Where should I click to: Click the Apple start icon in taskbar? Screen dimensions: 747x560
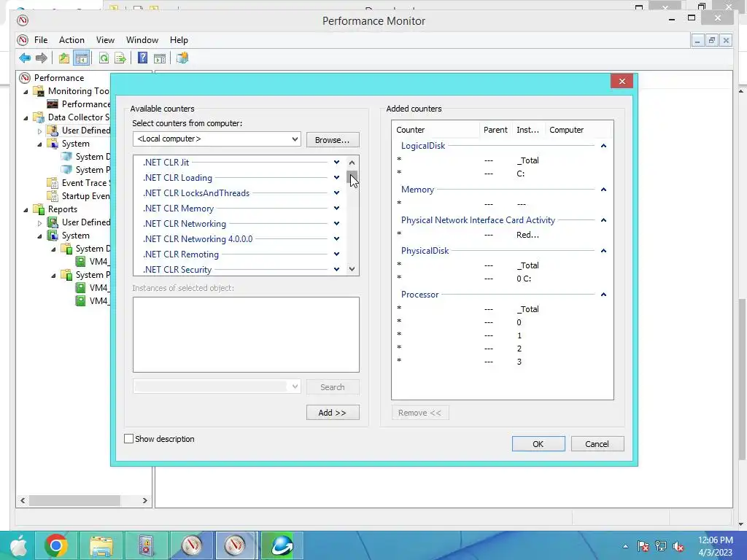(18, 545)
